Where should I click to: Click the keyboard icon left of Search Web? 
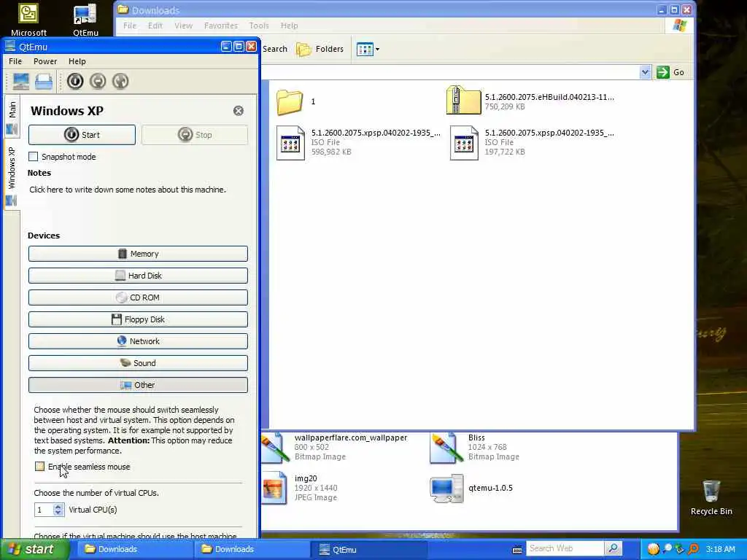(517, 550)
